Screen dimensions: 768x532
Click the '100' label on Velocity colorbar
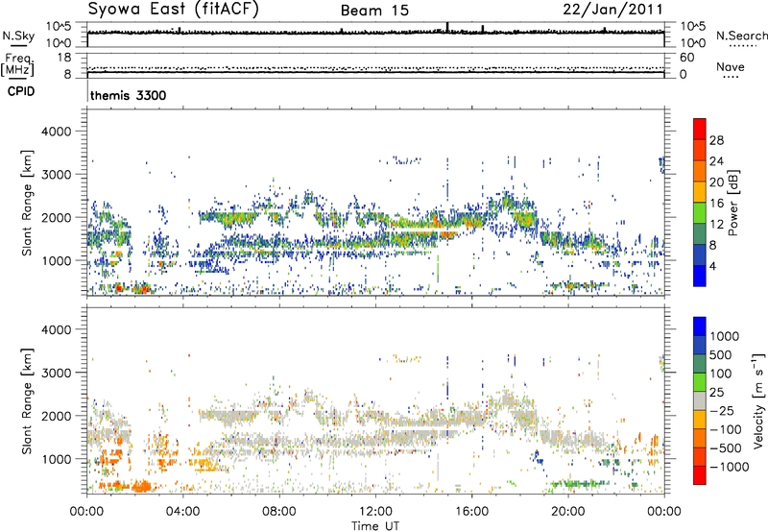[x=721, y=374]
